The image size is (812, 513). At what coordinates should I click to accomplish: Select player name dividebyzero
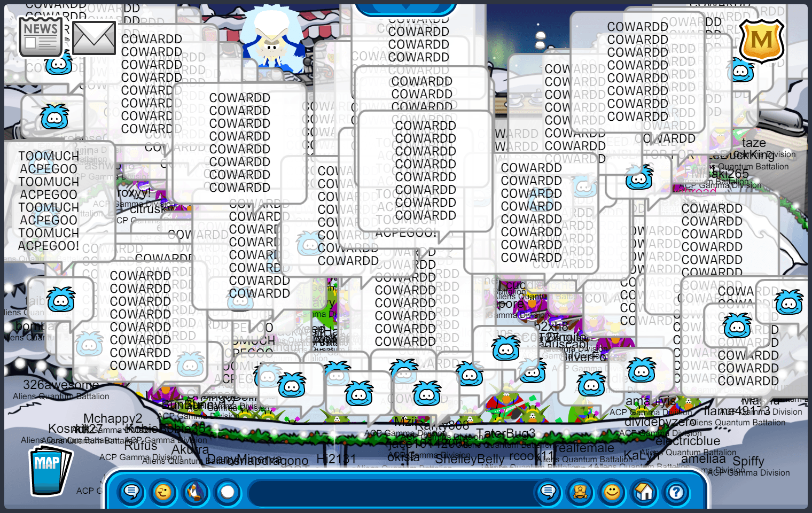[660, 421]
